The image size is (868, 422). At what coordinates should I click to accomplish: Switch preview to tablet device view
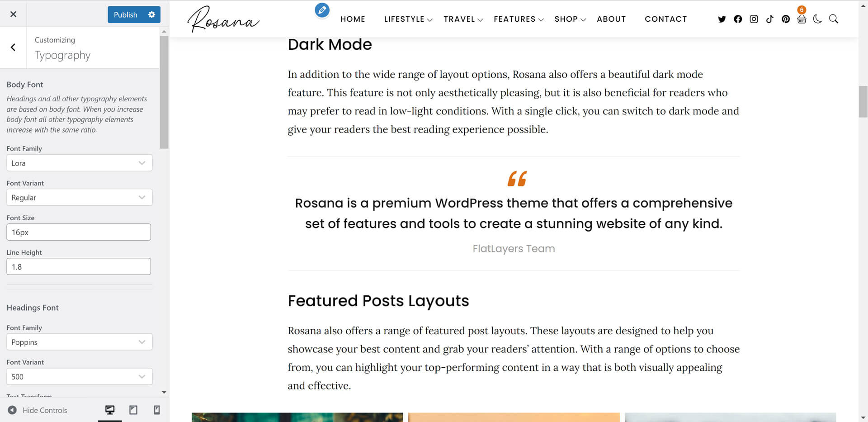(x=133, y=410)
